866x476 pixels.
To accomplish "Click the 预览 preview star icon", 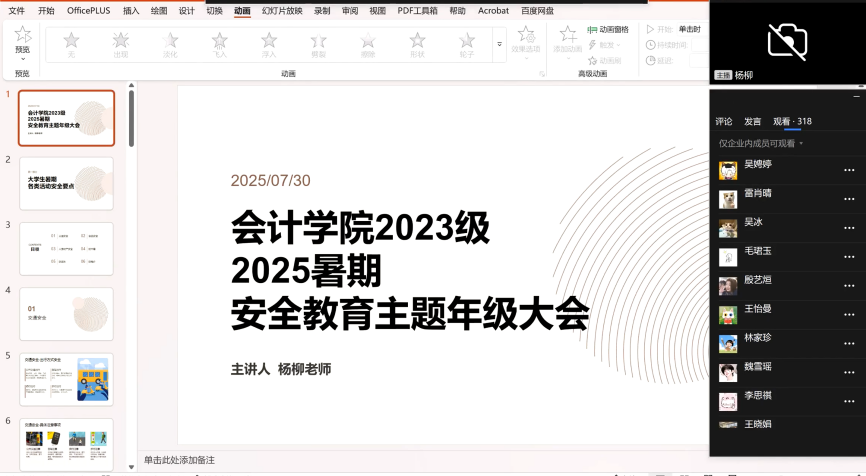I will (22, 36).
